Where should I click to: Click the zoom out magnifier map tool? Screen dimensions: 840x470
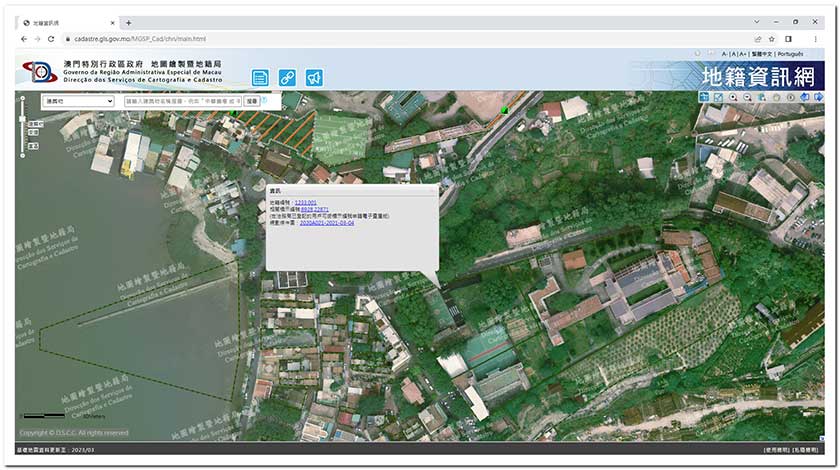tap(747, 97)
